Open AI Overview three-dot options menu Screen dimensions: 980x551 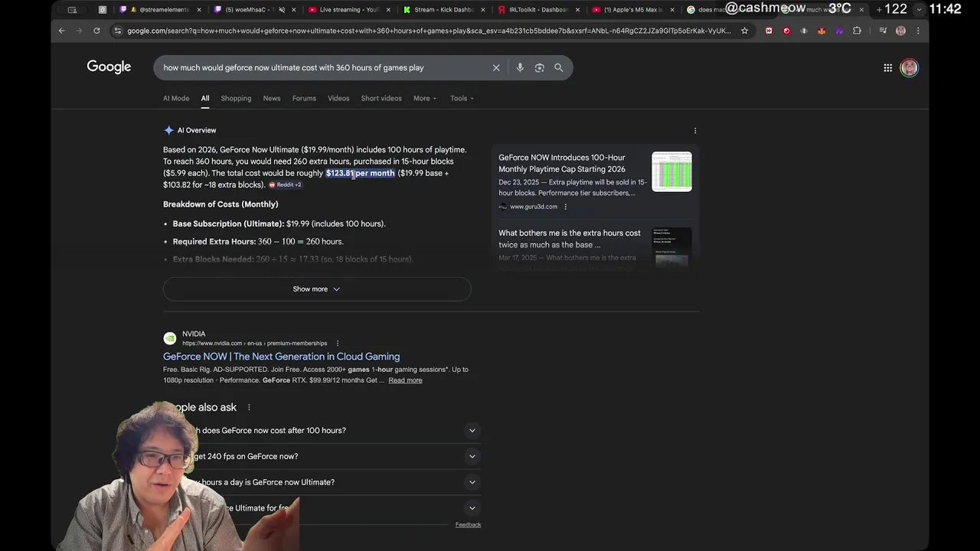[695, 131]
